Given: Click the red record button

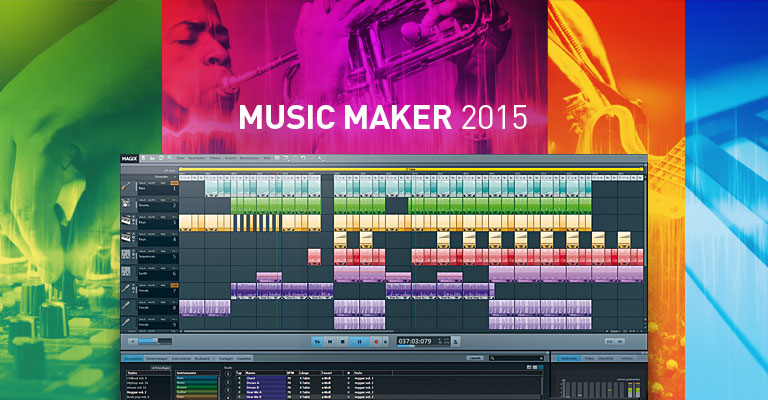Looking at the screenshot, I should 376,342.
